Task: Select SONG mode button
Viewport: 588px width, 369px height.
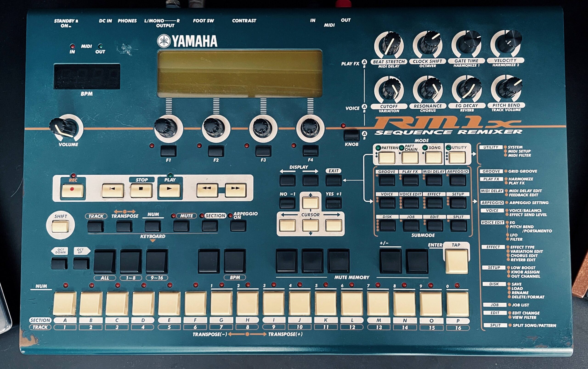Action: coord(433,158)
